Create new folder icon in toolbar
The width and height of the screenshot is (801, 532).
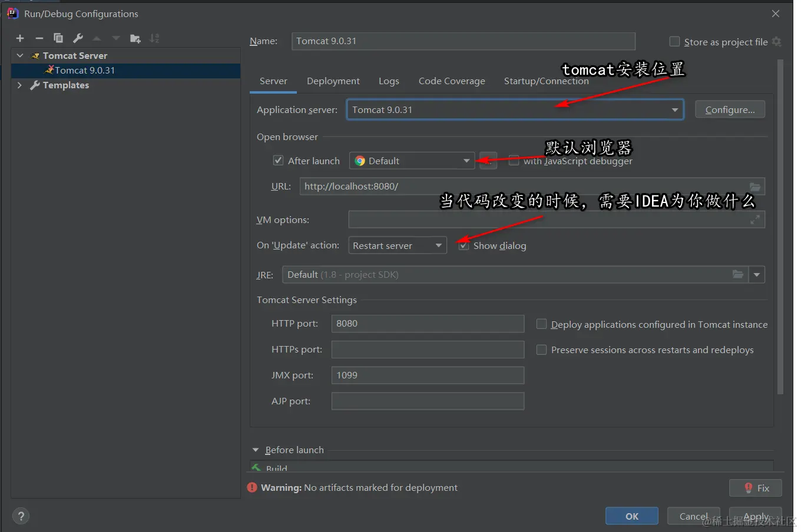(x=135, y=38)
